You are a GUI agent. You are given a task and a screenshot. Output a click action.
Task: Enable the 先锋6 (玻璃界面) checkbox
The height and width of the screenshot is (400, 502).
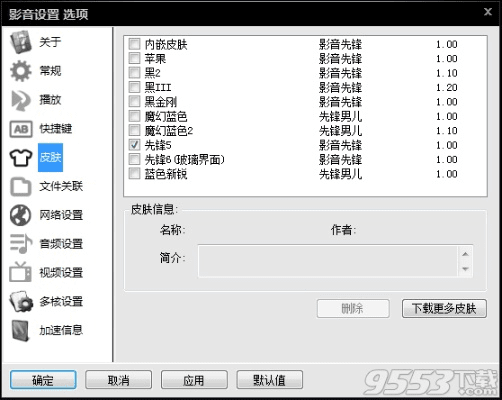pos(134,159)
